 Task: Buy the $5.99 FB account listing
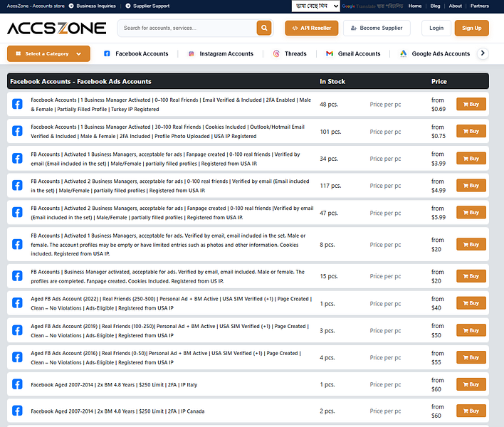point(471,212)
